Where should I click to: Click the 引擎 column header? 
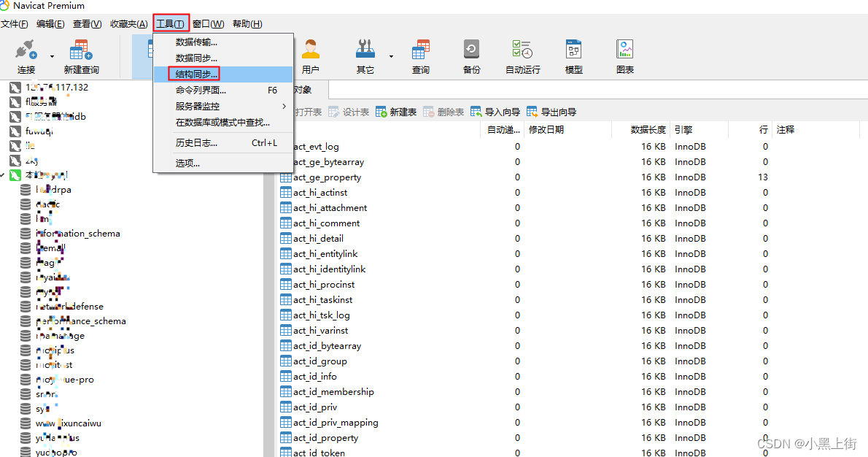(700, 130)
